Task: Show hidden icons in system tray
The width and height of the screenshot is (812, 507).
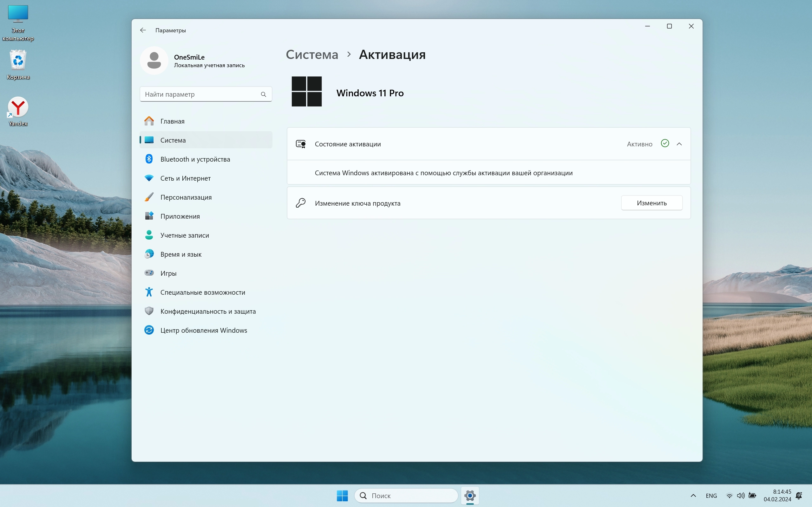Action: pos(693,496)
